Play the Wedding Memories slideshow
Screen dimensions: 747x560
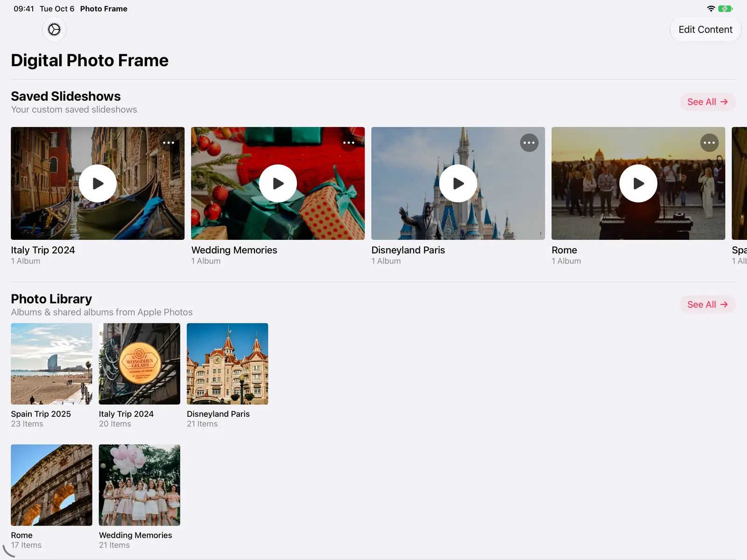click(x=278, y=183)
